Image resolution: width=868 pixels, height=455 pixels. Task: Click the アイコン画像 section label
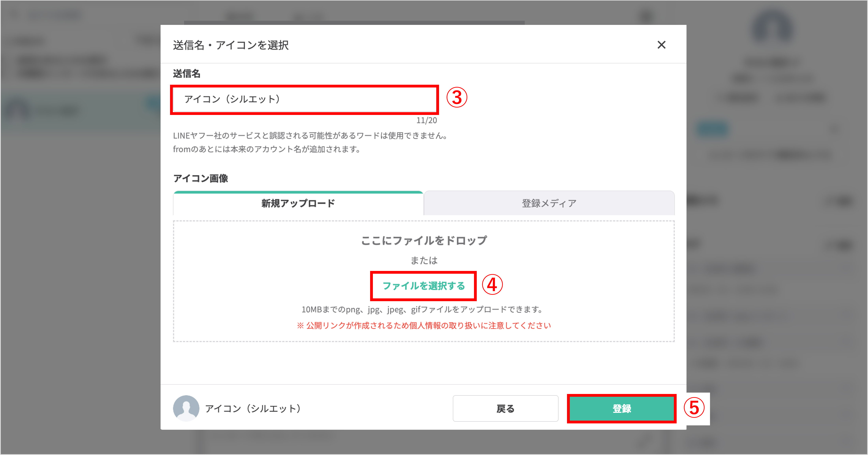200,179
